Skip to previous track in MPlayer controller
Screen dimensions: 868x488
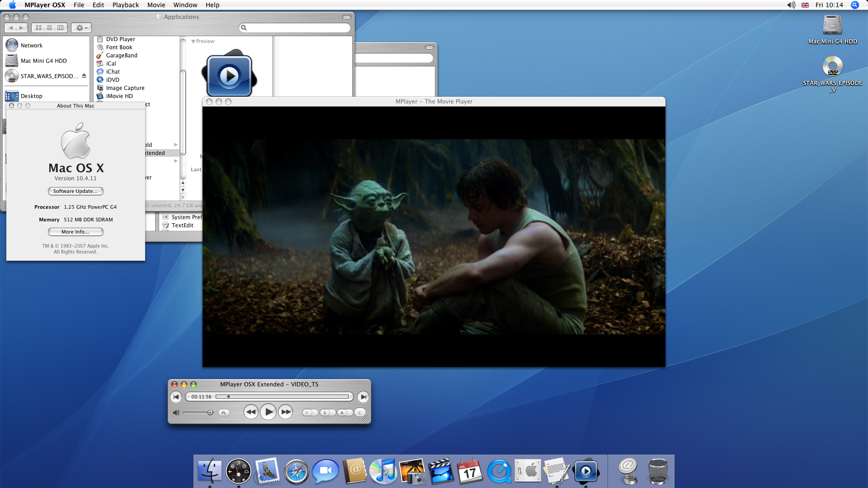click(176, 397)
